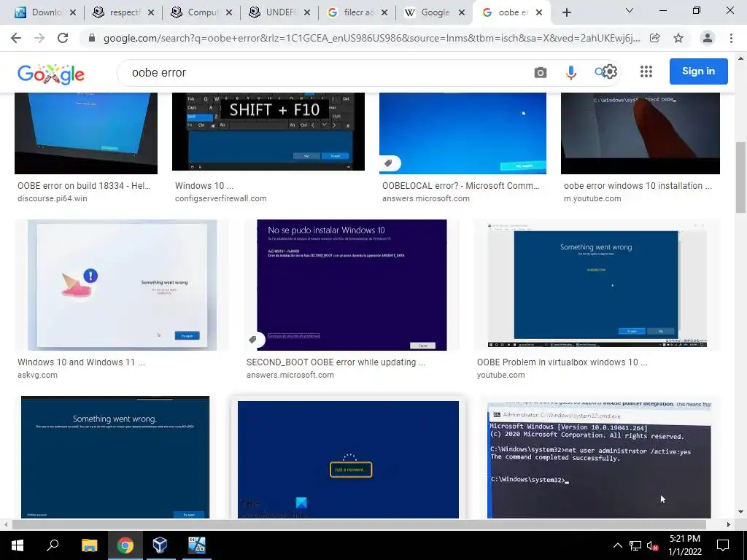Screen dimensions: 747x560
Task: Open a new browser tab
Action: click(566, 12)
